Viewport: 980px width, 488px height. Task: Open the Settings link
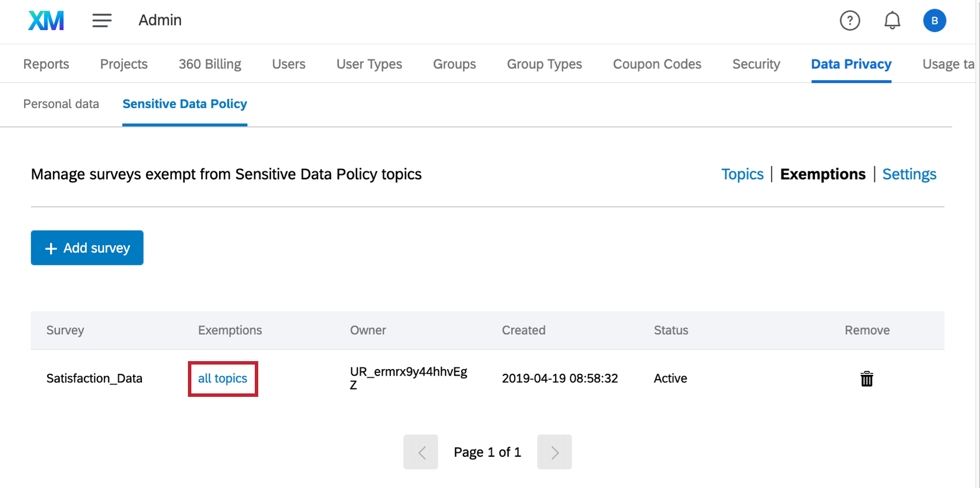click(909, 174)
